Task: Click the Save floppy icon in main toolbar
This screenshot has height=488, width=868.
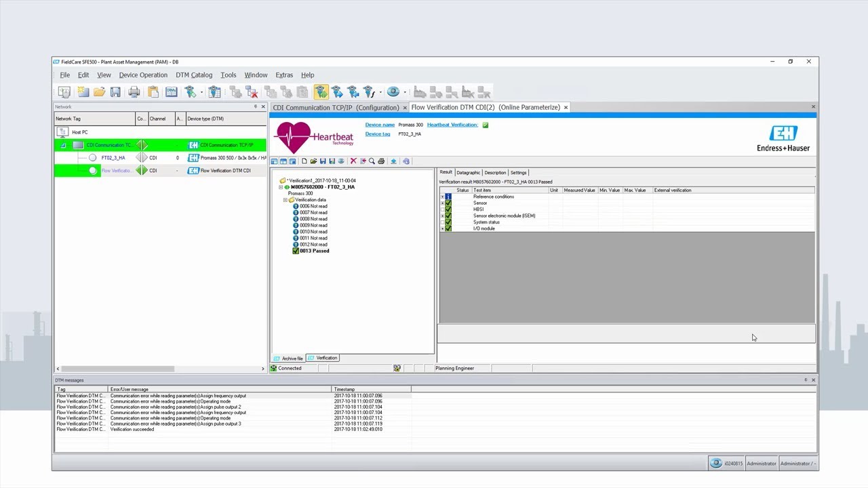Action: pos(115,91)
